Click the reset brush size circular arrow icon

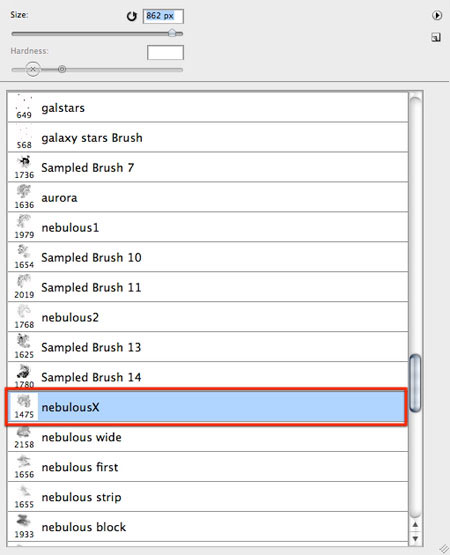point(132,16)
